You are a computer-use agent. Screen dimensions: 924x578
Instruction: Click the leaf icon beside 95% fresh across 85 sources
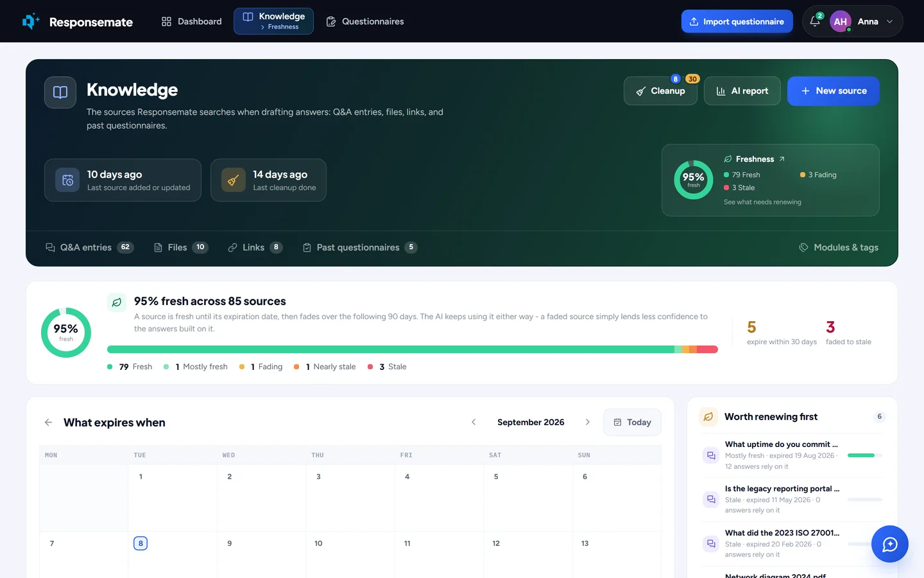tap(117, 302)
